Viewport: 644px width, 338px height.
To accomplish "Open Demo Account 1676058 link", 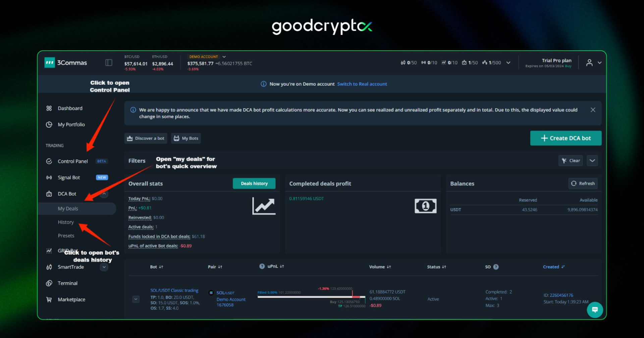I will point(231,302).
